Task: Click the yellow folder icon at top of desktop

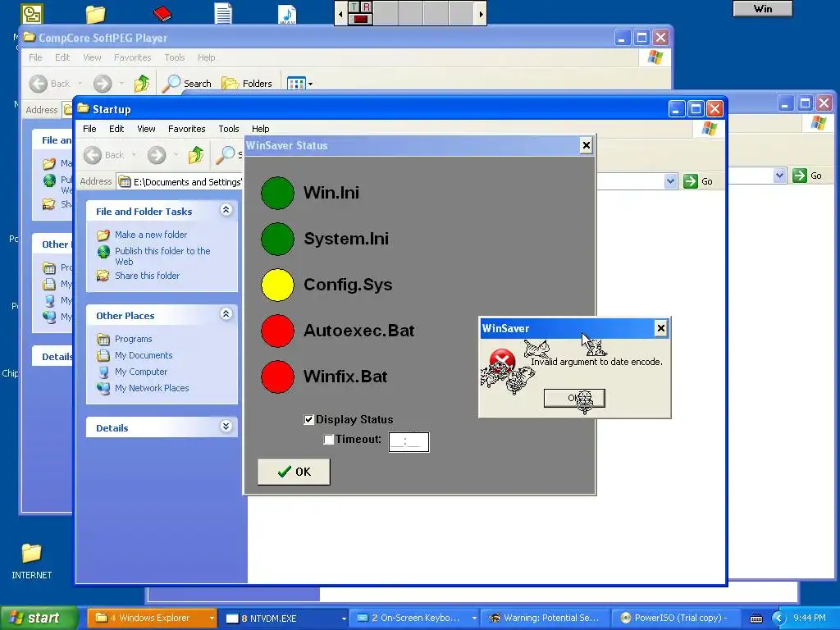Action: tap(95, 14)
